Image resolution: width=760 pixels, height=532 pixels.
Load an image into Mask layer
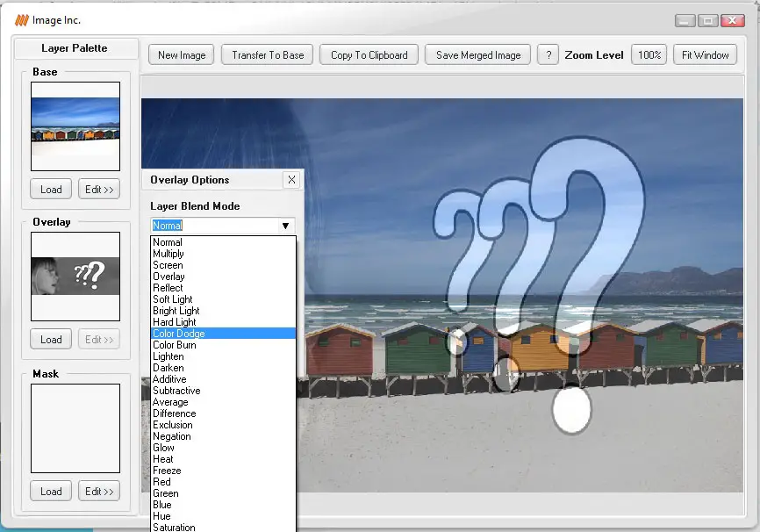pyautogui.click(x=51, y=492)
